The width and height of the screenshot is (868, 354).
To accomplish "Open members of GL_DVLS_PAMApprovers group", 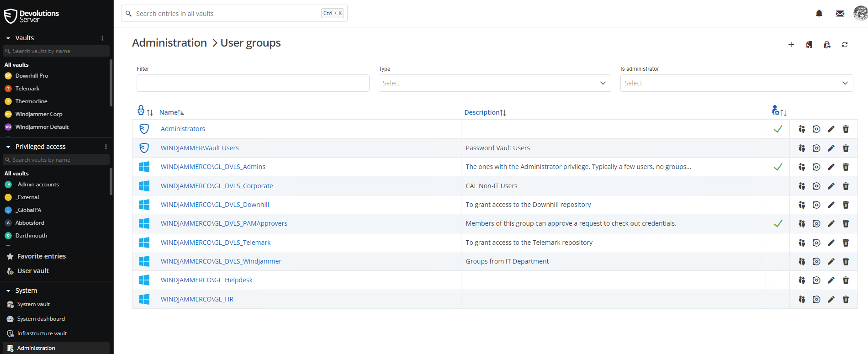I will point(802,223).
